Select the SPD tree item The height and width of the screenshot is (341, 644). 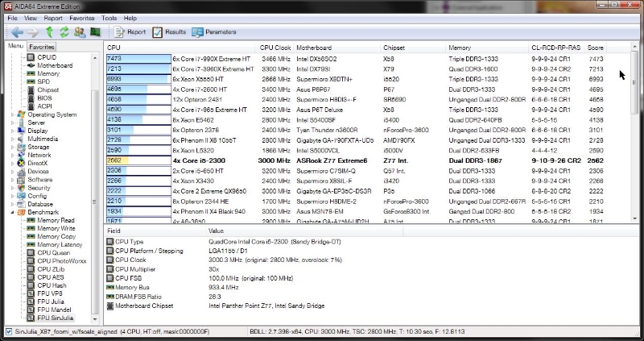43,82
